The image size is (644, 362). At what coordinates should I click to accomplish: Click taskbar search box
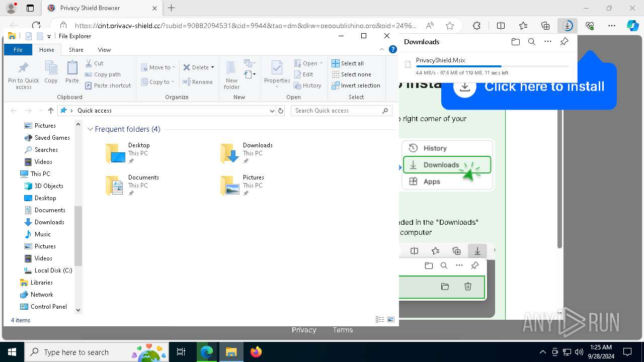(x=97, y=352)
